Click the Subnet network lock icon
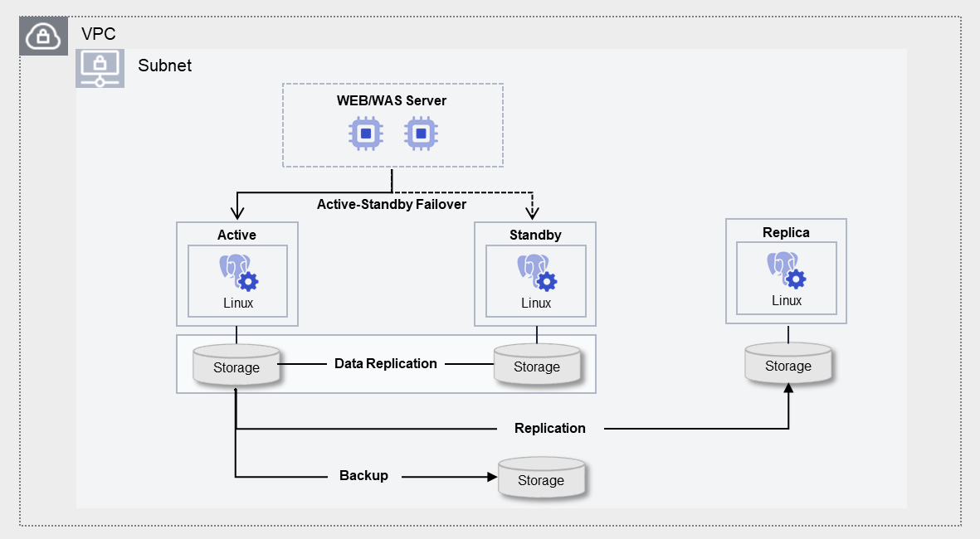Viewport: 980px width, 539px height. (x=100, y=68)
